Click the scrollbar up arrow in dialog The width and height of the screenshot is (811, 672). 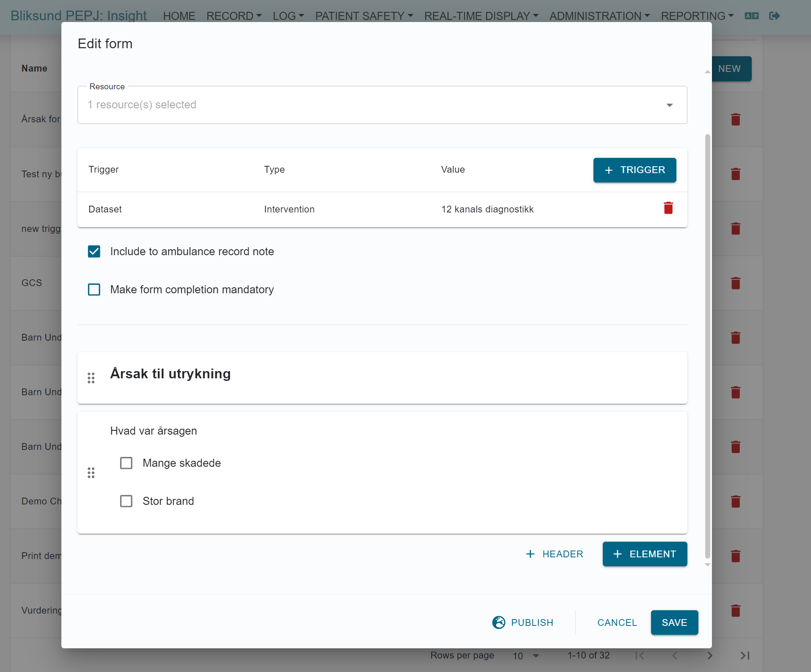coord(707,72)
